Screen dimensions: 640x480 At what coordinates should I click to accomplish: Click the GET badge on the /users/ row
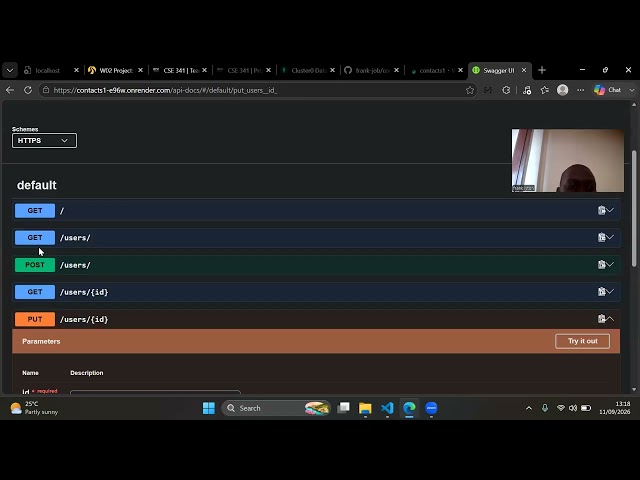point(35,238)
